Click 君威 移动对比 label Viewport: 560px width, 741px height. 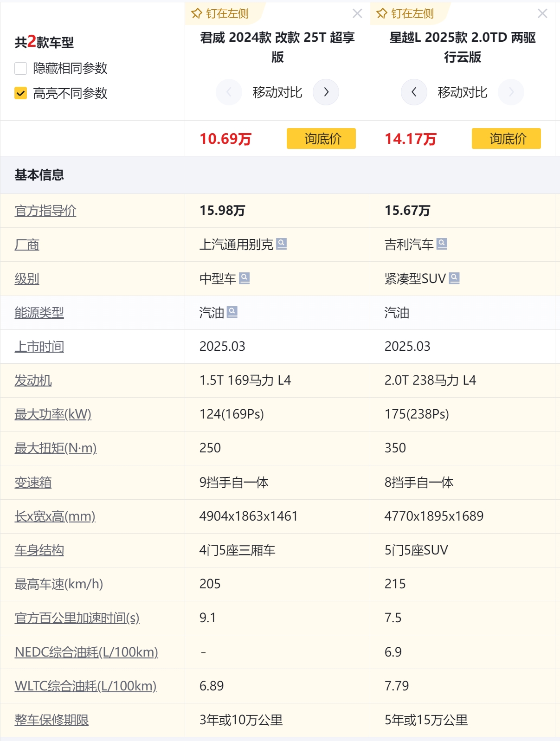(x=277, y=92)
